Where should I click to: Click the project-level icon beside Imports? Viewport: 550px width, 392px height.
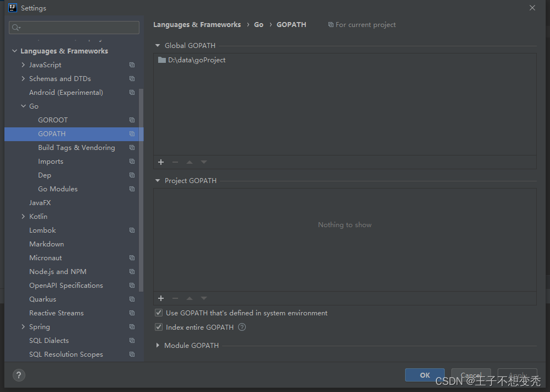pyautogui.click(x=132, y=162)
